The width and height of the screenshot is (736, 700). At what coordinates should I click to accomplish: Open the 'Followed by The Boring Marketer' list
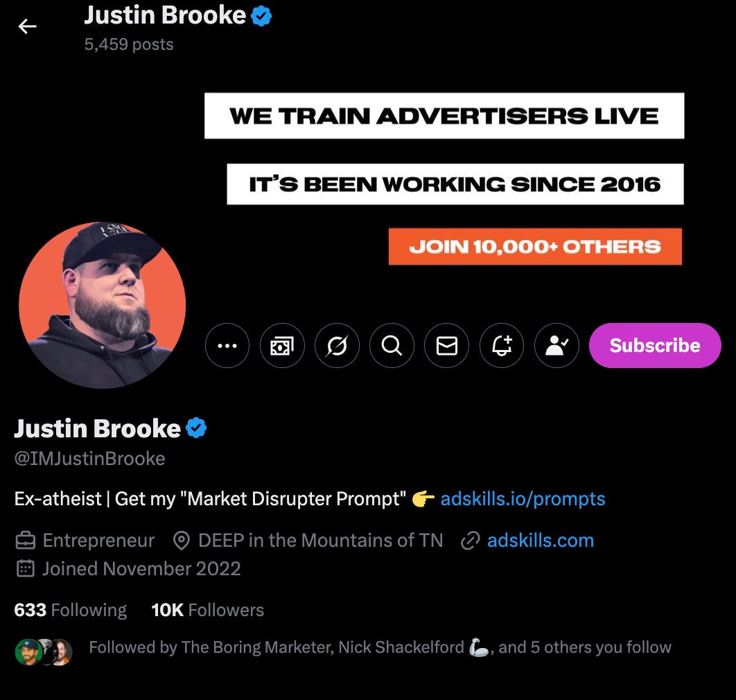(x=380, y=647)
